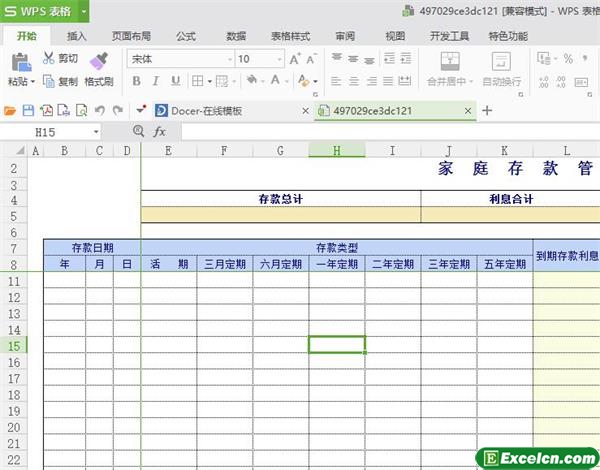Image resolution: width=600 pixels, height=470 pixels.
Task: Expand the font size dropdown
Action: click(277, 59)
